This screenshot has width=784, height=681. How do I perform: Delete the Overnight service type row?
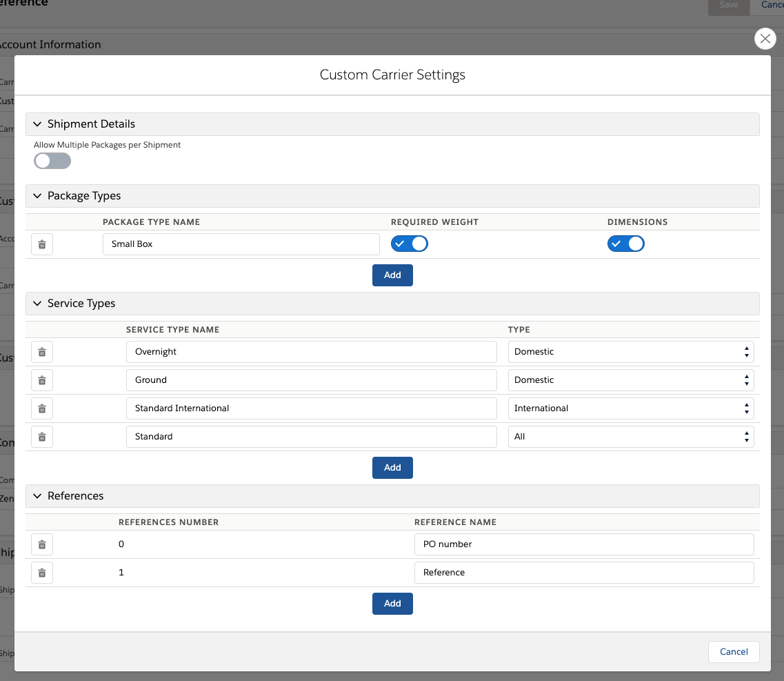click(x=42, y=352)
